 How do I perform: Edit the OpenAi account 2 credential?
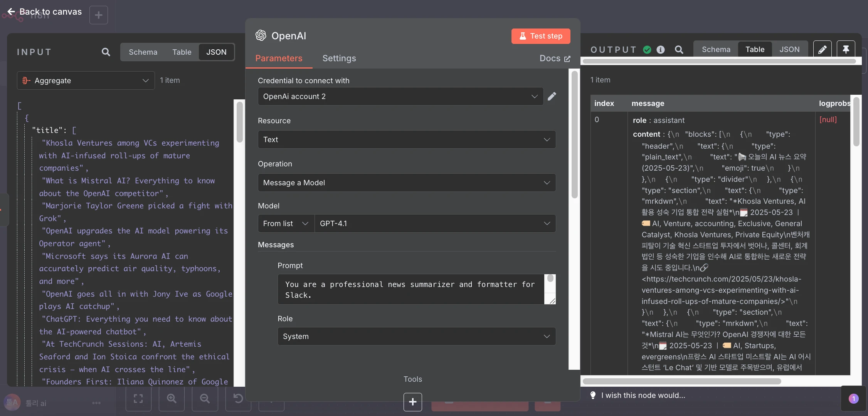tap(552, 96)
